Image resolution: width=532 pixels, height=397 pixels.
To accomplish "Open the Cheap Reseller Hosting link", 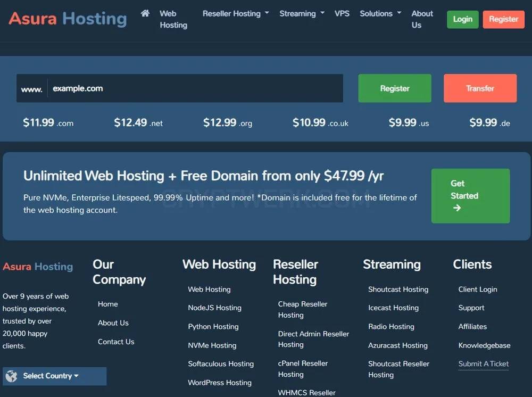I will [x=303, y=309].
